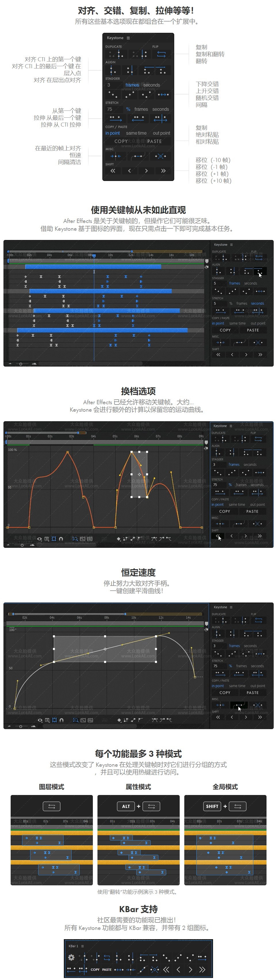276x980 pixels.
Task: Click stretch-from-CTI icon in topmost Keystone panel
Action: point(160,119)
